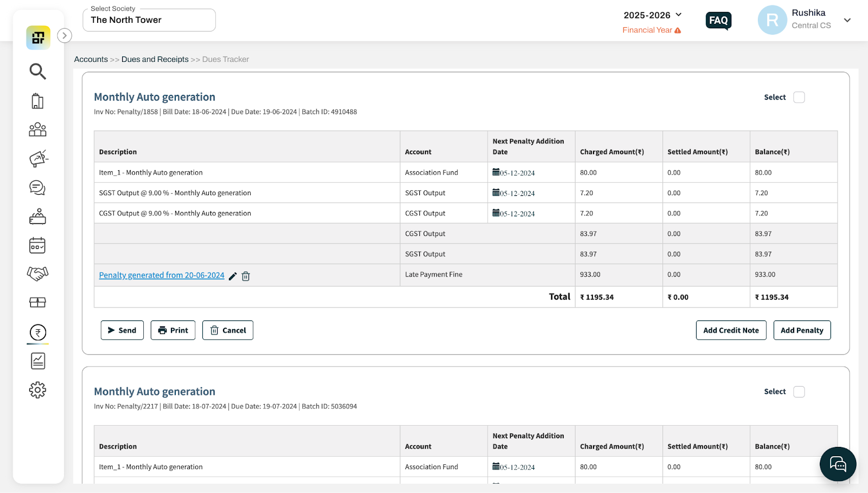Open the members group sidebar icon
Image resolution: width=868 pixels, height=493 pixels.
[x=37, y=130]
